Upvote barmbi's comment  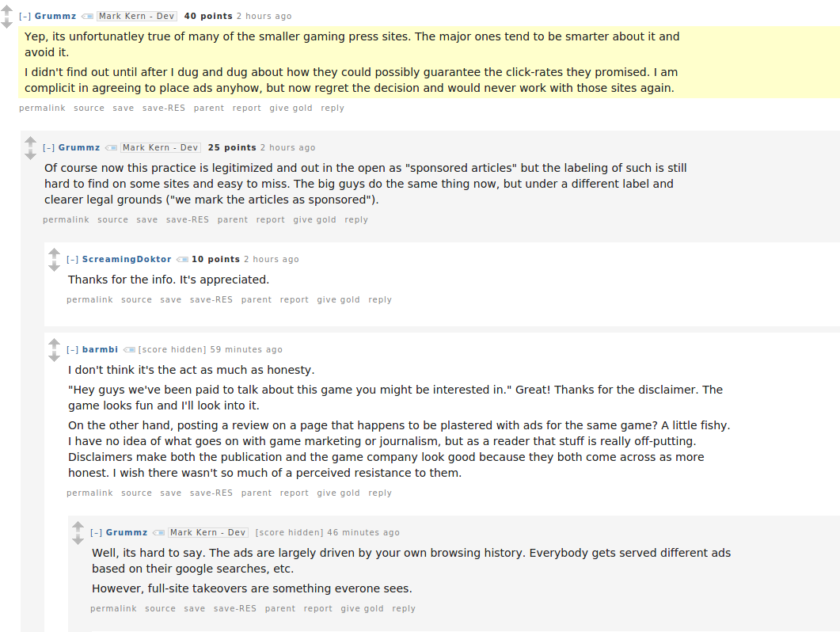tap(54, 344)
